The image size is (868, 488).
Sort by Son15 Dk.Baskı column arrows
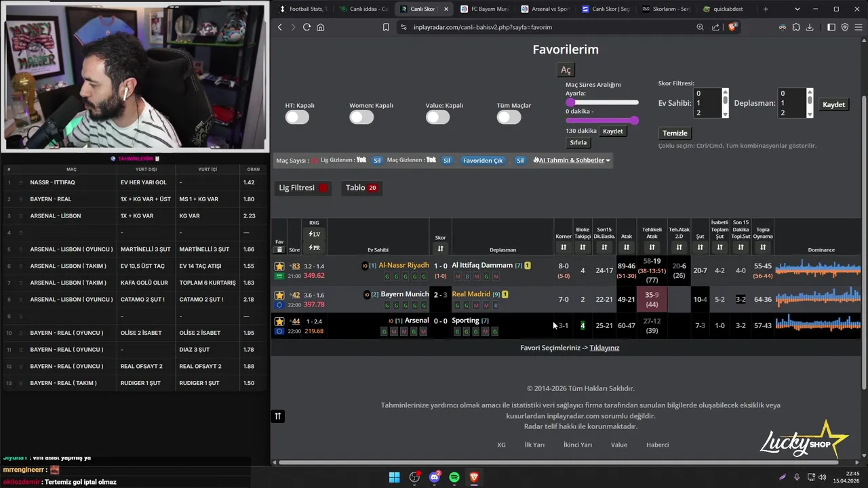click(604, 247)
